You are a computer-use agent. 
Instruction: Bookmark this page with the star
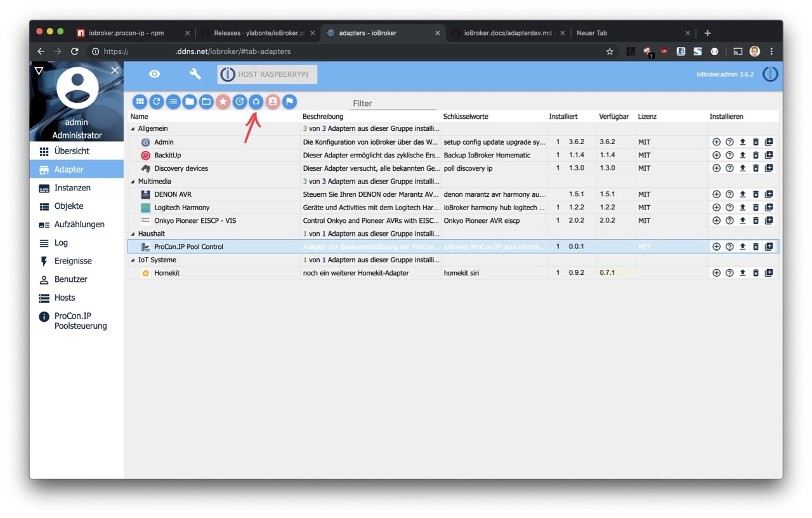point(610,51)
